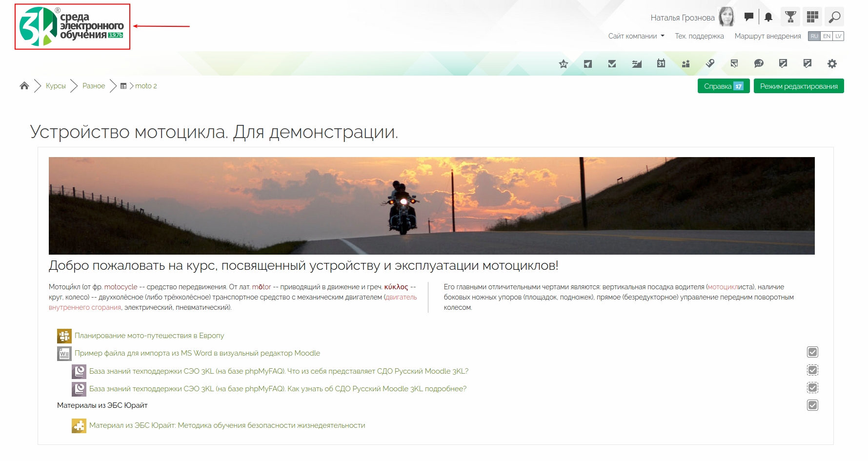
Task: Open the XP level-up star icon
Action: point(564,63)
